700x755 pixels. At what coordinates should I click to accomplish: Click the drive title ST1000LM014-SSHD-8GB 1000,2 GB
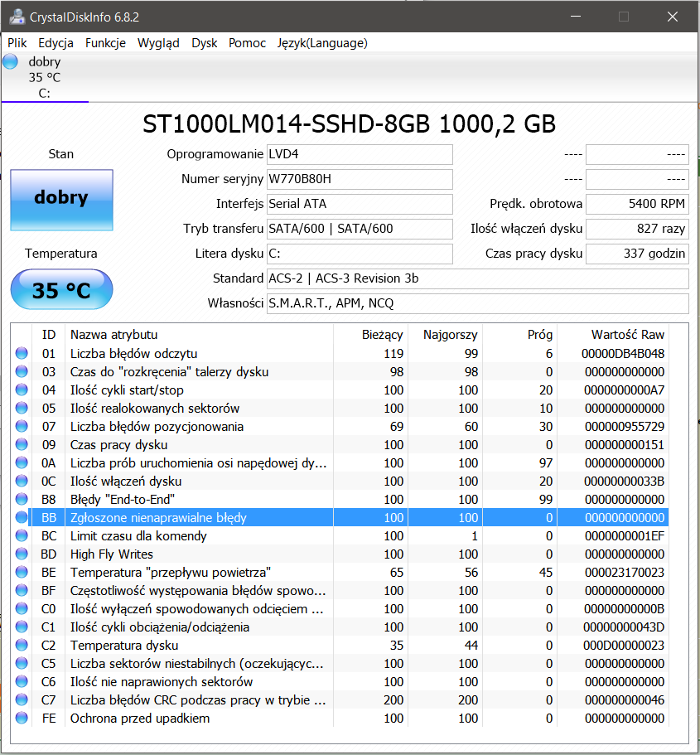(x=349, y=124)
